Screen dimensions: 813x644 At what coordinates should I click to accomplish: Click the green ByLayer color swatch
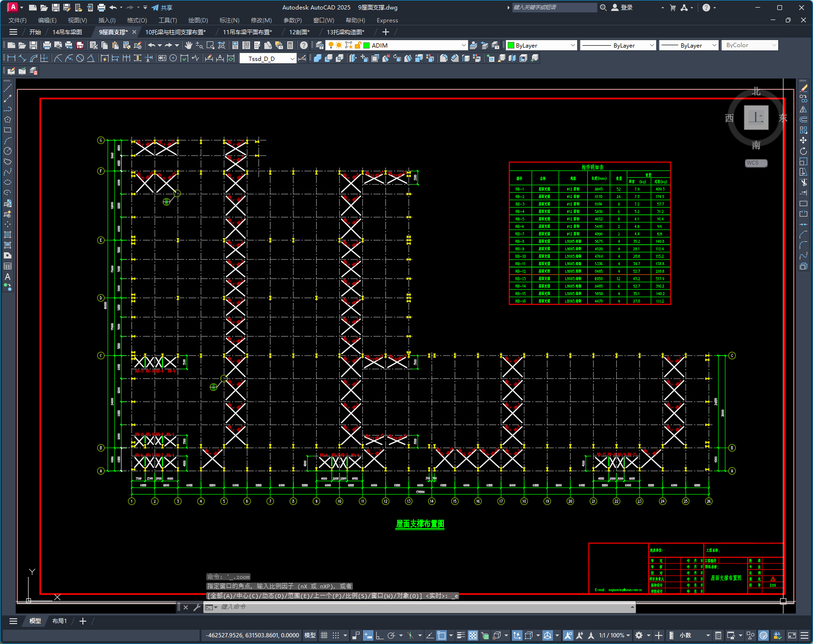[x=511, y=45]
